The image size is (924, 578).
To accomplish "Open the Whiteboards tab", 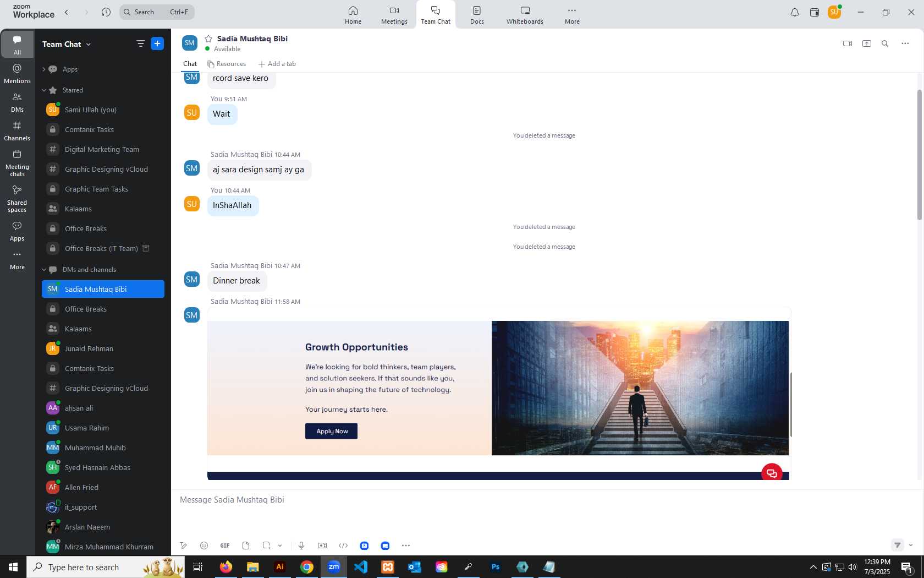I will (x=525, y=15).
